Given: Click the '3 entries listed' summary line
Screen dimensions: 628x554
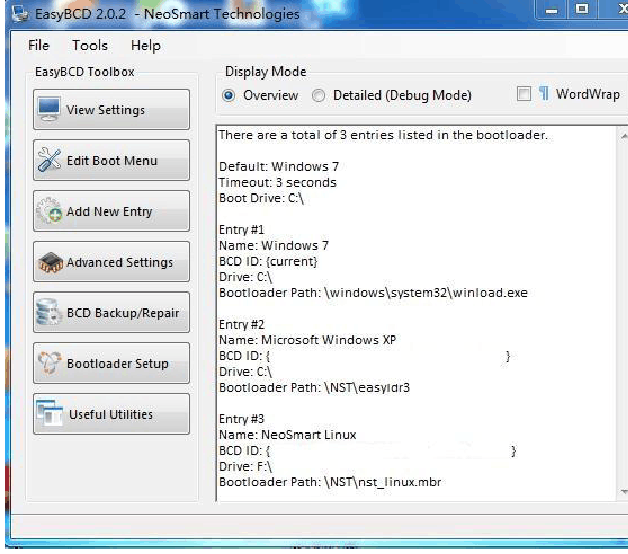Looking at the screenshot, I should pos(383,135).
